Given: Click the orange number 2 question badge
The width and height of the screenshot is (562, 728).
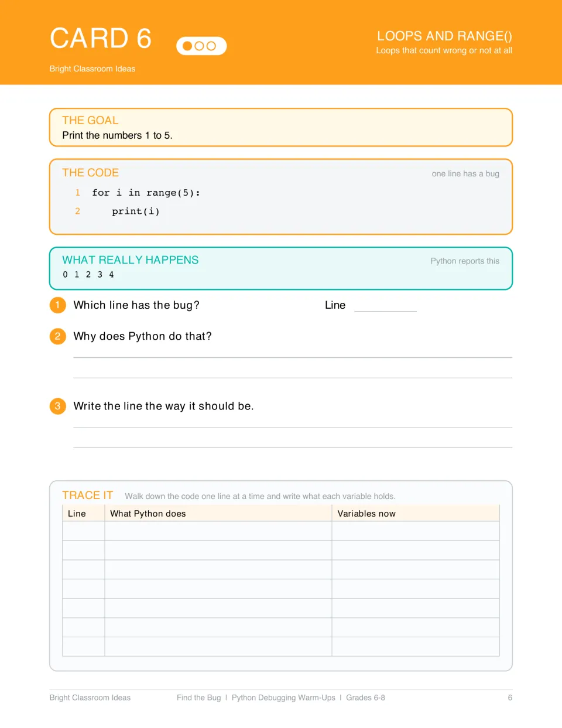Looking at the screenshot, I should [x=57, y=336].
